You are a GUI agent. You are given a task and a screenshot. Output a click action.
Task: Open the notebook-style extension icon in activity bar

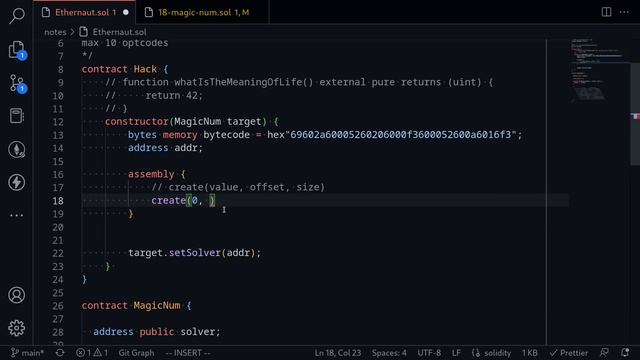(17, 116)
